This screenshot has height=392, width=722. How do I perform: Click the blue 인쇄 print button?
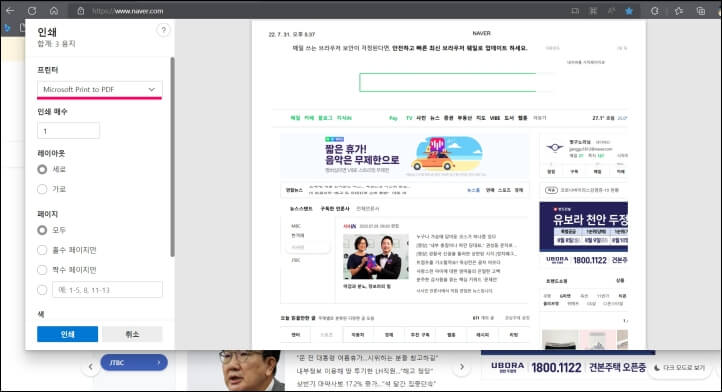coord(67,334)
